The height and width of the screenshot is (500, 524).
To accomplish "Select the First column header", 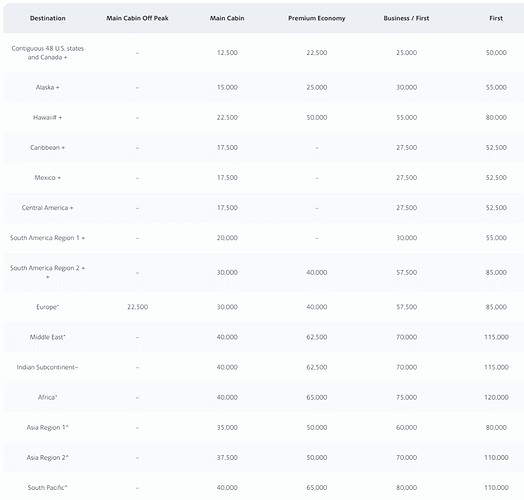I will pos(496,18).
